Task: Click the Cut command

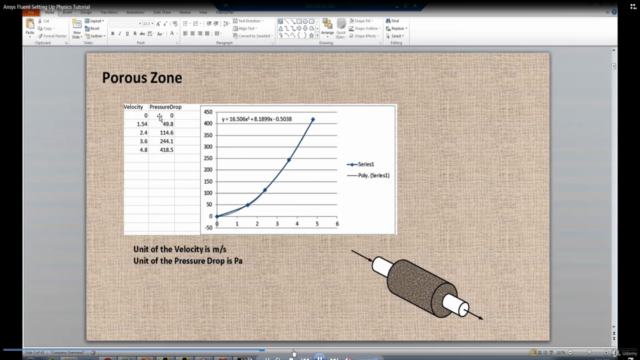Action: pos(43,21)
